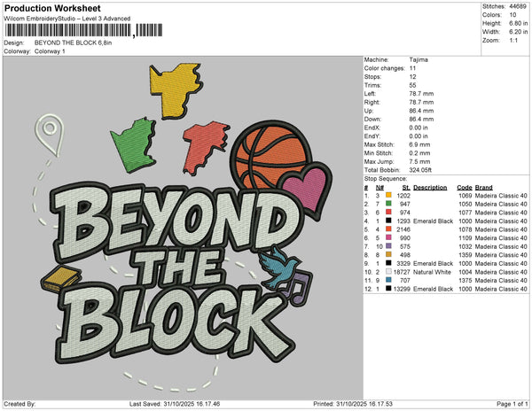Click the red swatch beside stitch count 974
532x411 pixels.
[x=388, y=212]
